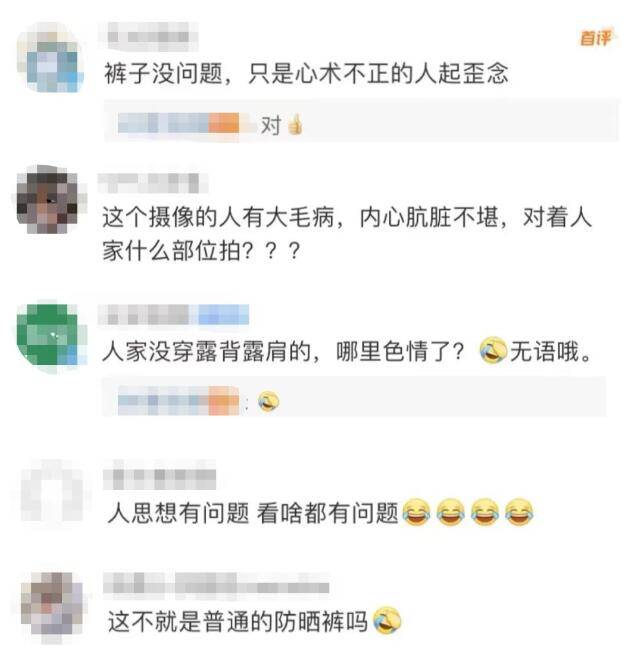Click the thumbs-up emoji after 对
This screenshot has width=641, height=656.
[295, 124]
